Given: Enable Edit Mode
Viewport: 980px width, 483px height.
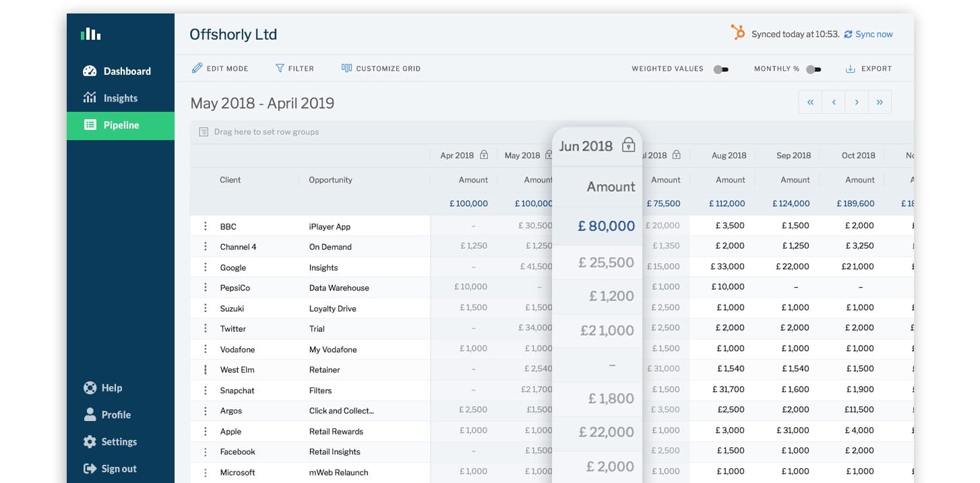Looking at the screenshot, I should [220, 68].
